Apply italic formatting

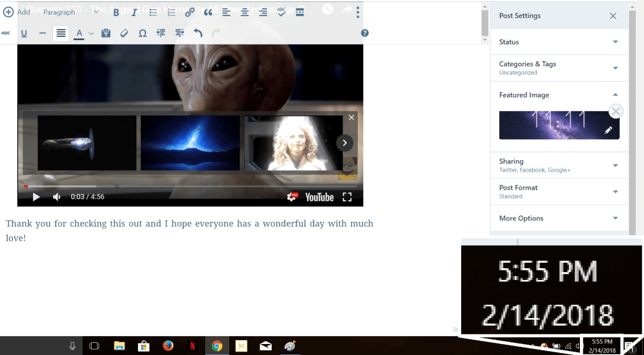click(x=134, y=12)
